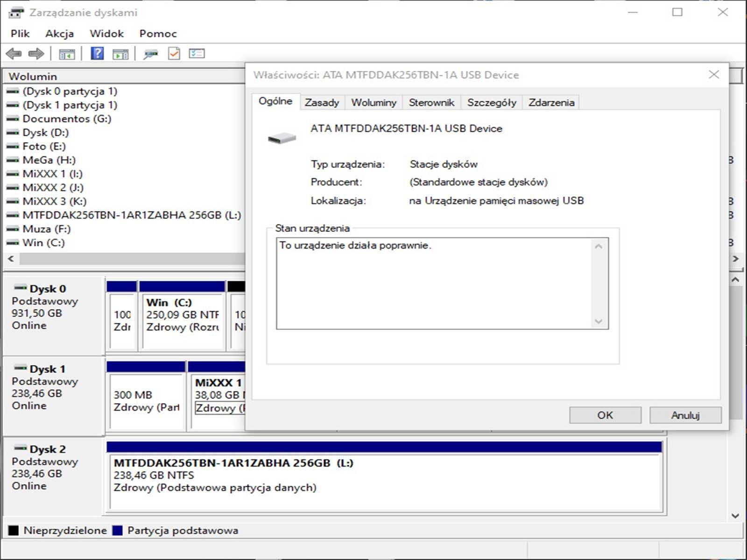Click the Dysk 1 disk icon
The width and height of the screenshot is (747, 560).
(21, 368)
